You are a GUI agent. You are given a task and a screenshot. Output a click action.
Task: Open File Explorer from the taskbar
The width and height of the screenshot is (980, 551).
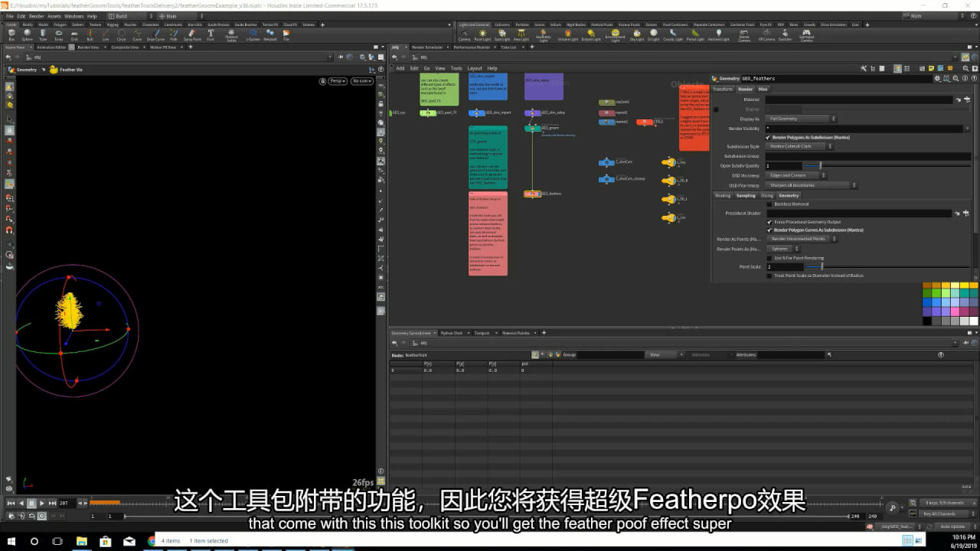click(82, 541)
